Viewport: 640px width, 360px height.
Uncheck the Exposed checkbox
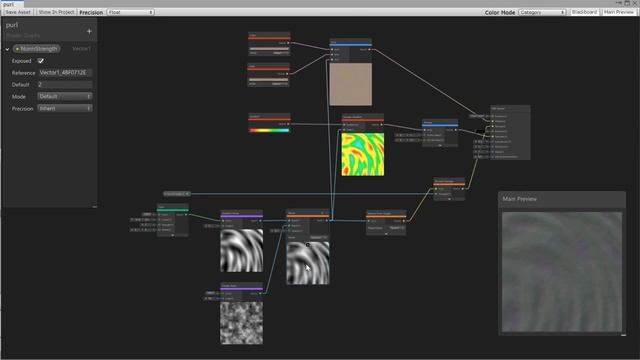click(x=41, y=61)
